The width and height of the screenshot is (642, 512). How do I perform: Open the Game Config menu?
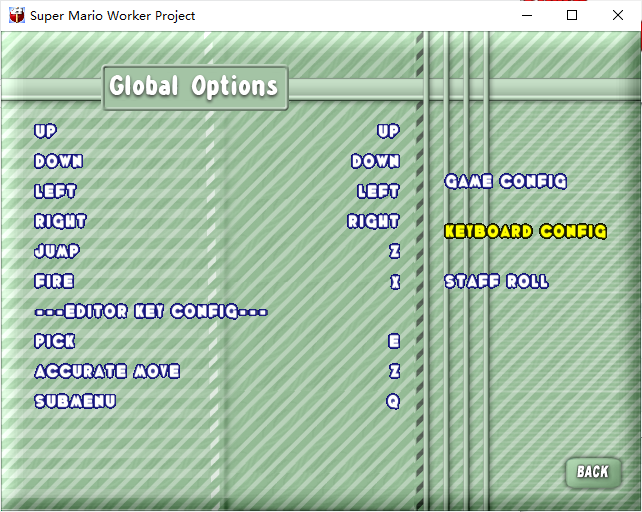point(506,181)
